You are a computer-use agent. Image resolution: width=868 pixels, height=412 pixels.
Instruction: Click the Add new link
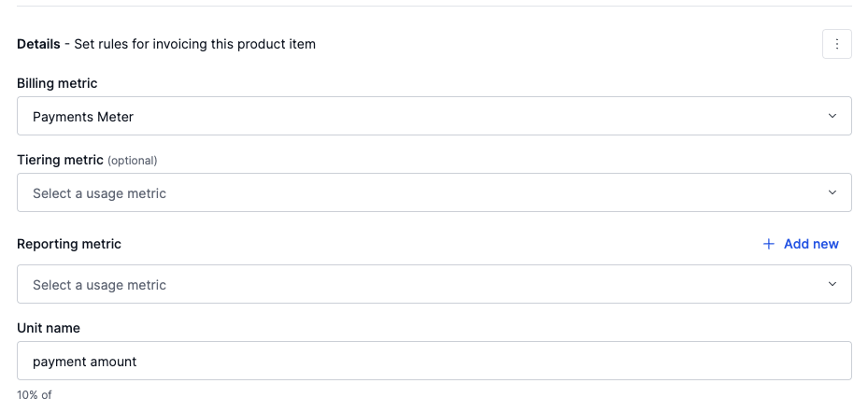[810, 244]
